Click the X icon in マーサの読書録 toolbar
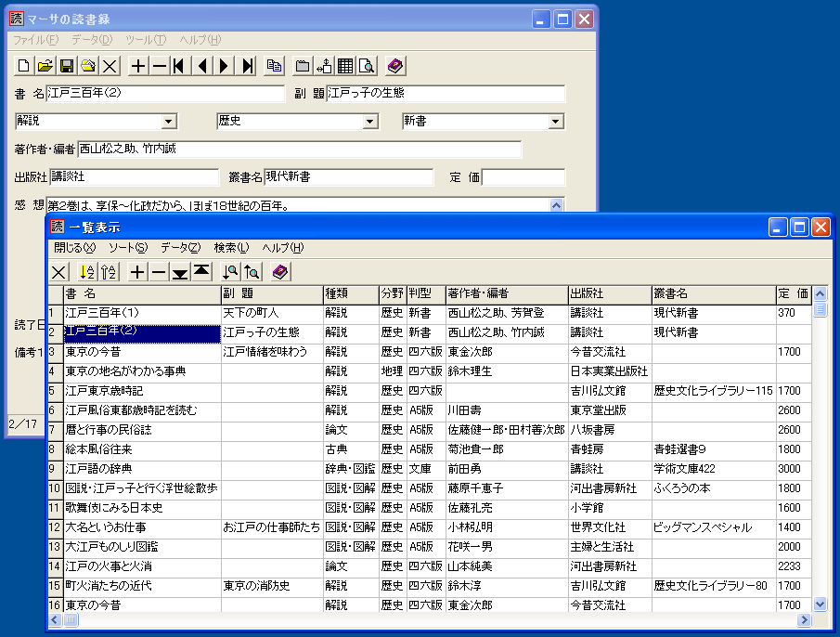The height and width of the screenshot is (637, 840). tap(110, 66)
